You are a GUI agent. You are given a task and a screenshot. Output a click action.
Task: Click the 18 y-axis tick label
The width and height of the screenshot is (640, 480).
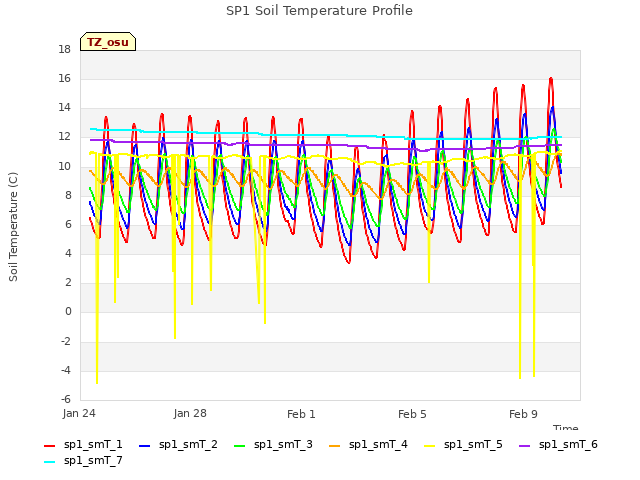tap(64, 50)
